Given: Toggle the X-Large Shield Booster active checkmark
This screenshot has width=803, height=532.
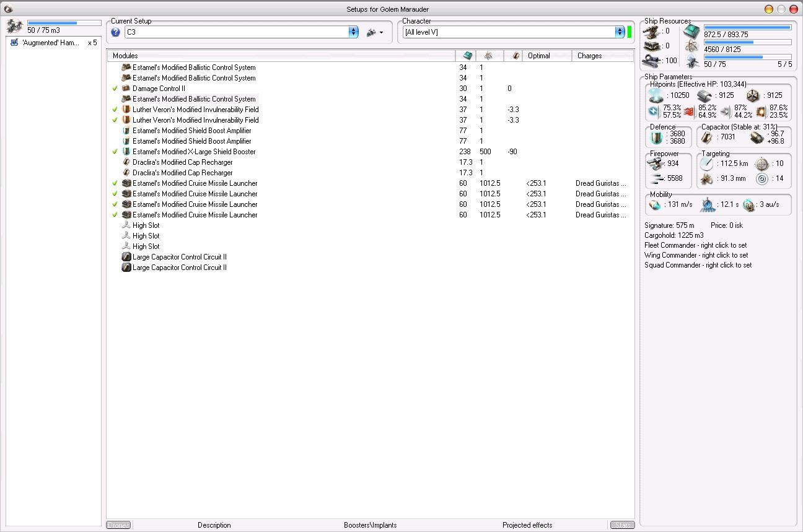Looking at the screenshot, I should pyautogui.click(x=115, y=152).
